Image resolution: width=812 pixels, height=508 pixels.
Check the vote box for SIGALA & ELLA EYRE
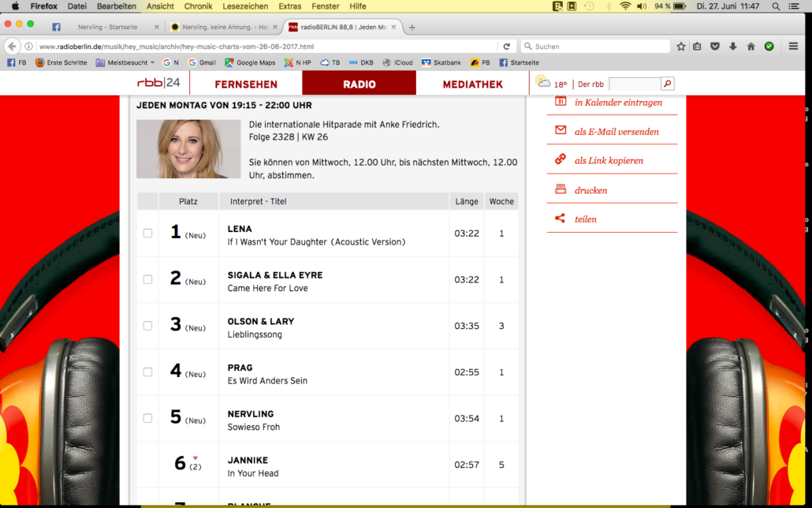tap(147, 279)
